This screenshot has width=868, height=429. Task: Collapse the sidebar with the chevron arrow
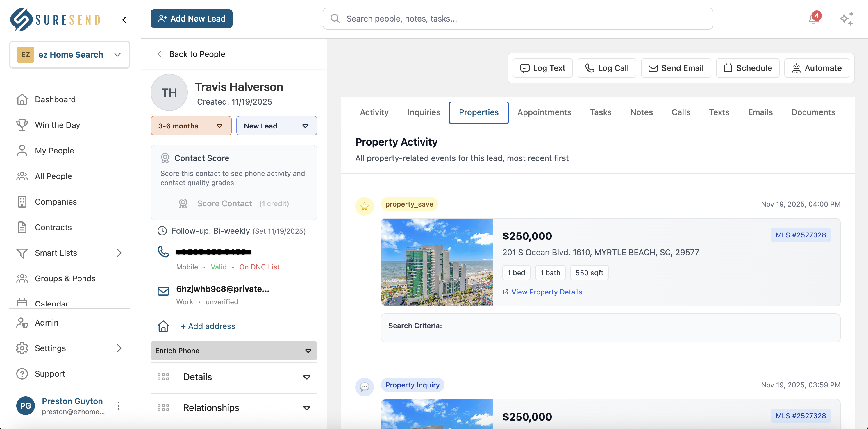(x=124, y=19)
